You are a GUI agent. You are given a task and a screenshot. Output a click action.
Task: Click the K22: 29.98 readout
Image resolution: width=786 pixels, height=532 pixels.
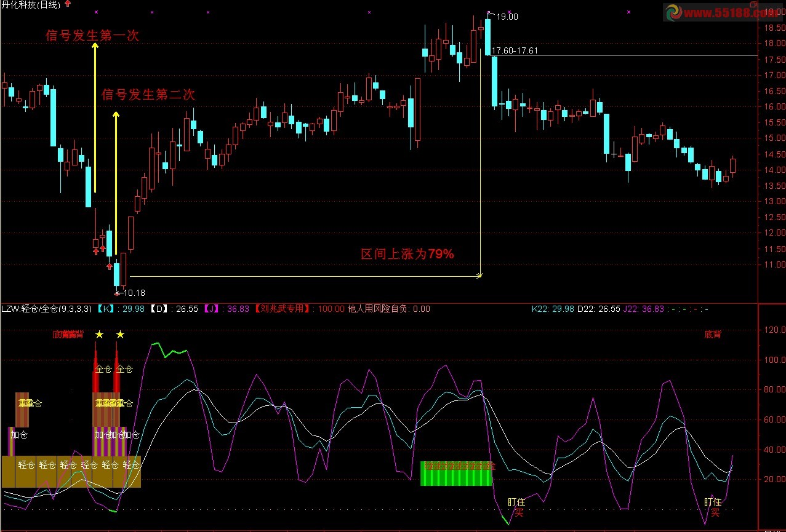coord(553,309)
